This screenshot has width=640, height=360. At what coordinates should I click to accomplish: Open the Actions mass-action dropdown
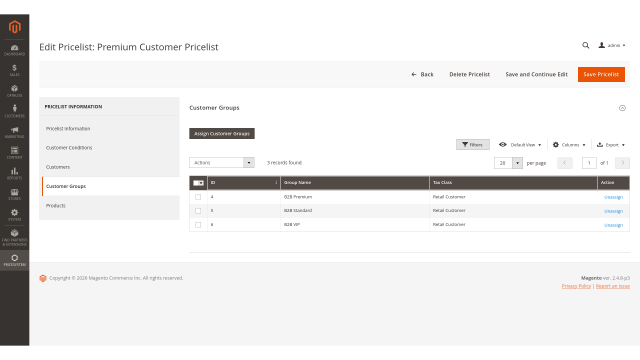point(222,162)
